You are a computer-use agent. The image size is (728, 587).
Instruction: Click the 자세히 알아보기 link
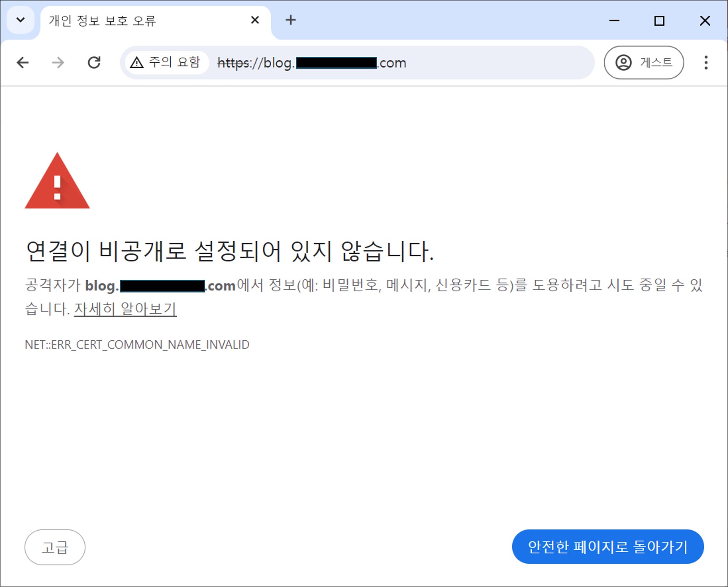point(125,309)
